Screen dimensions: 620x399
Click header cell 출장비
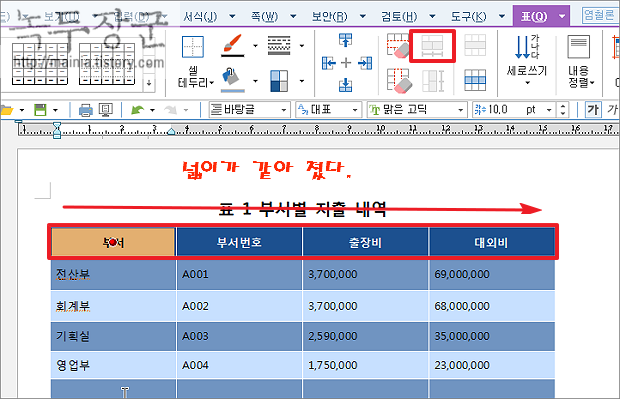coord(365,242)
